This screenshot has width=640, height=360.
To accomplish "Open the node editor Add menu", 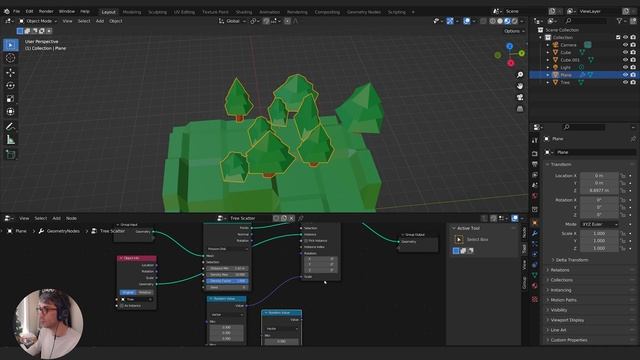I will (x=56, y=218).
